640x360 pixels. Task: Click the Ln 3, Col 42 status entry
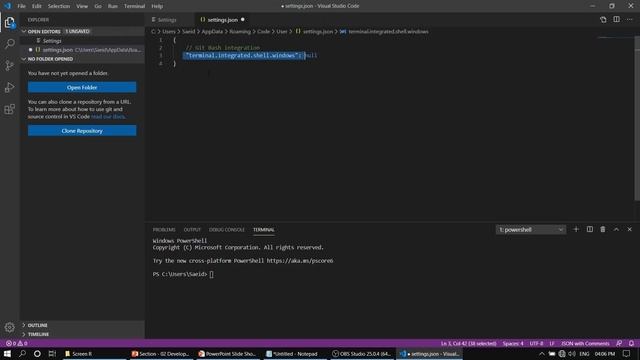[469, 343]
